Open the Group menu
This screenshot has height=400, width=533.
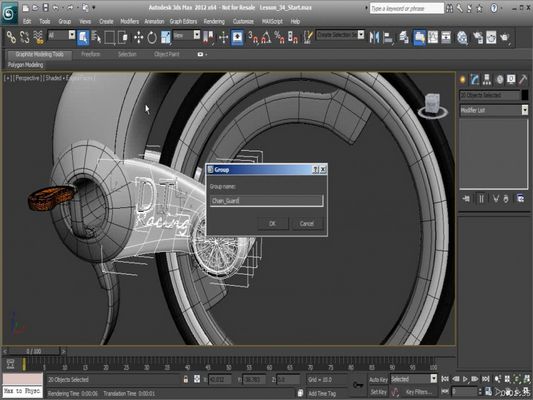(x=65, y=21)
